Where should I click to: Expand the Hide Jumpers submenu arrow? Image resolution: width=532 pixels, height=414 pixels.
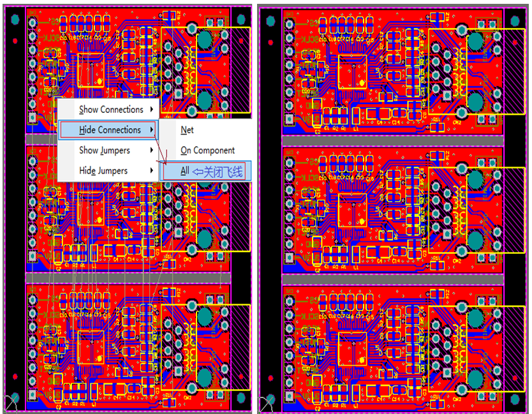point(152,170)
